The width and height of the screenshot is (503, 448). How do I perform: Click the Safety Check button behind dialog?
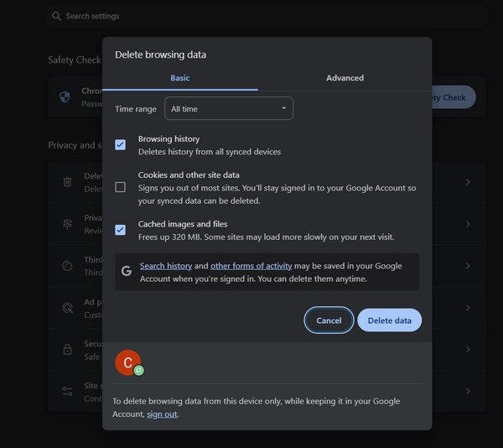tap(454, 97)
